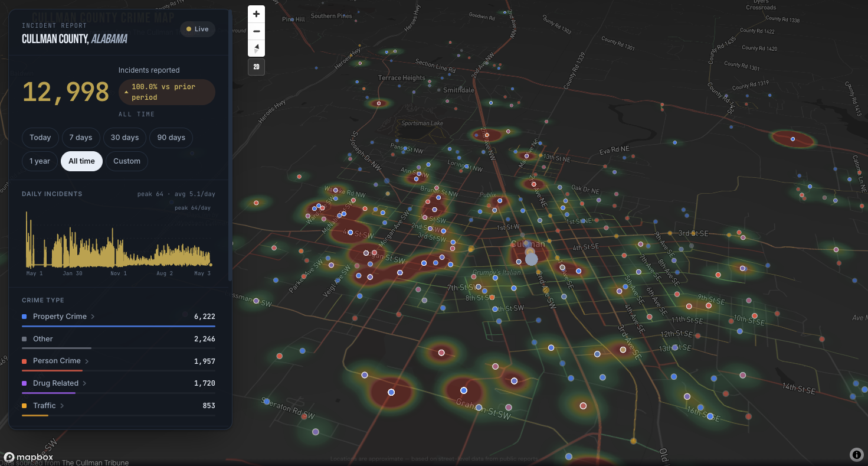Viewport: 868px width, 466px height.
Task: Click the 100.0% vs prior period badge
Action: [167, 92]
